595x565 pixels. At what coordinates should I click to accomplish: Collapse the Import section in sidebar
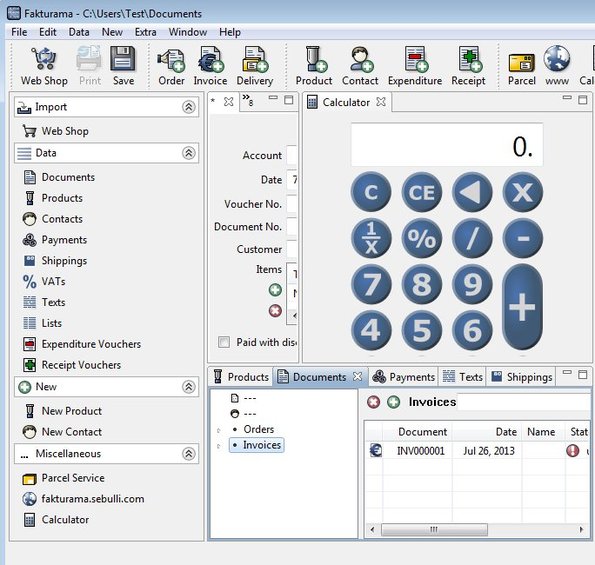point(189,107)
